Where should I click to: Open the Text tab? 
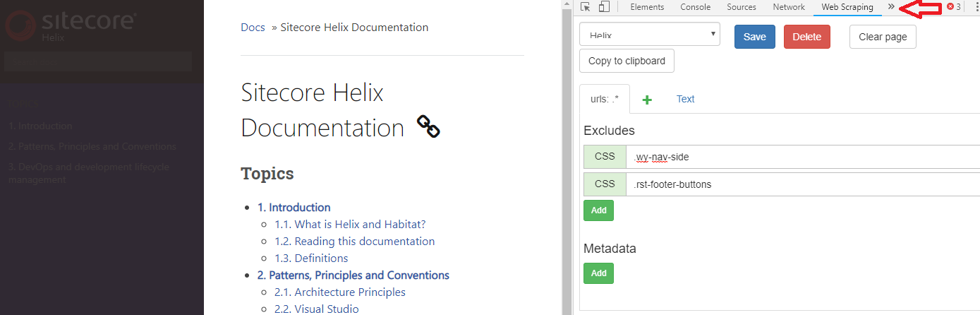[686, 100]
